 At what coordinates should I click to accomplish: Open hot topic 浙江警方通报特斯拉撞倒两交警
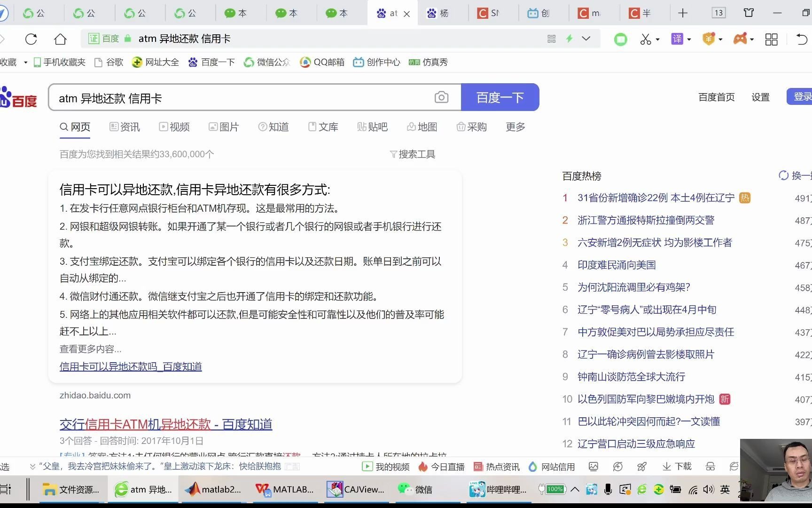(646, 220)
